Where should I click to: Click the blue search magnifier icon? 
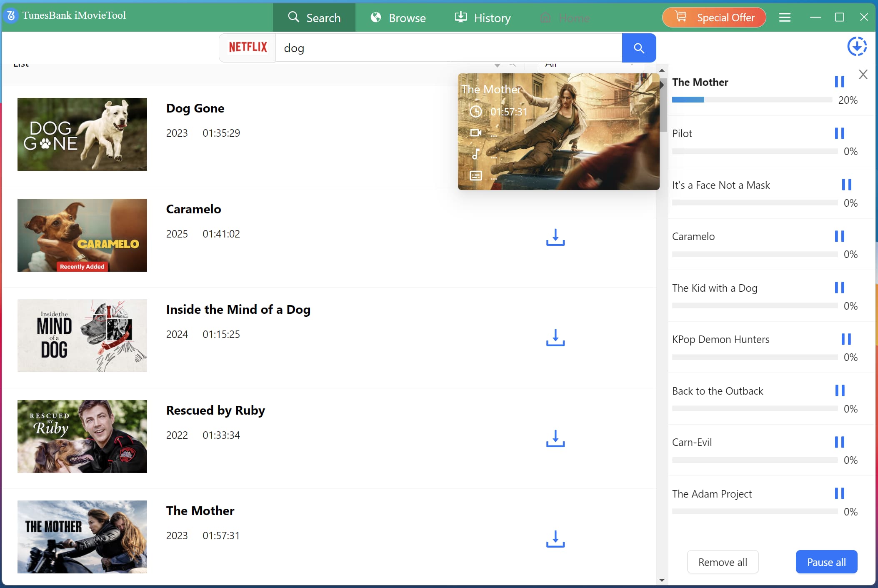pos(638,48)
